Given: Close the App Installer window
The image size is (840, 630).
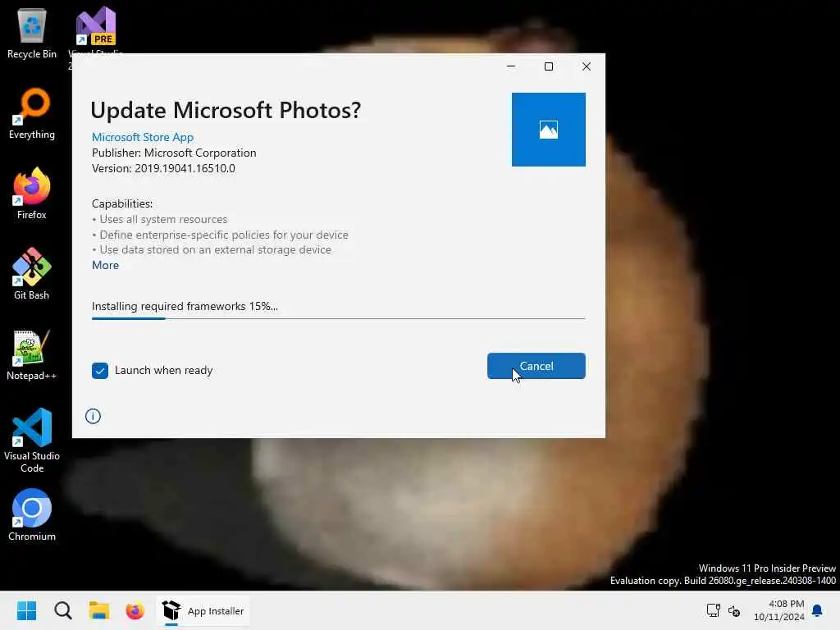Looking at the screenshot, I should pos(587,66).
